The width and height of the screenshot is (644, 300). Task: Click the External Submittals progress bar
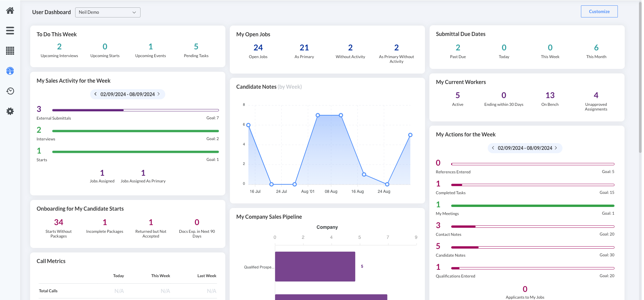point(136,110)
